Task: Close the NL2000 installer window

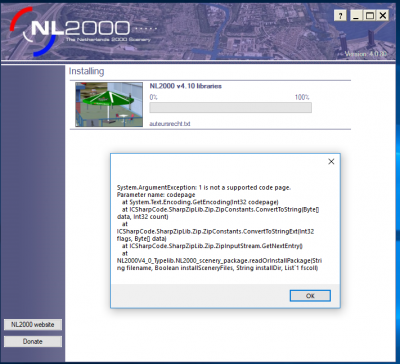Action: [x=383, y=15]
